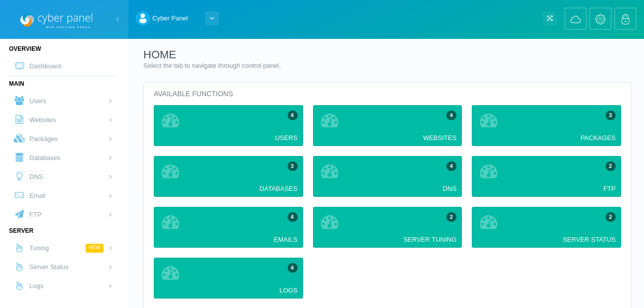Expand the DNS submenu chevron
Screen dimensions: 644x308
(x=110, y=176)
